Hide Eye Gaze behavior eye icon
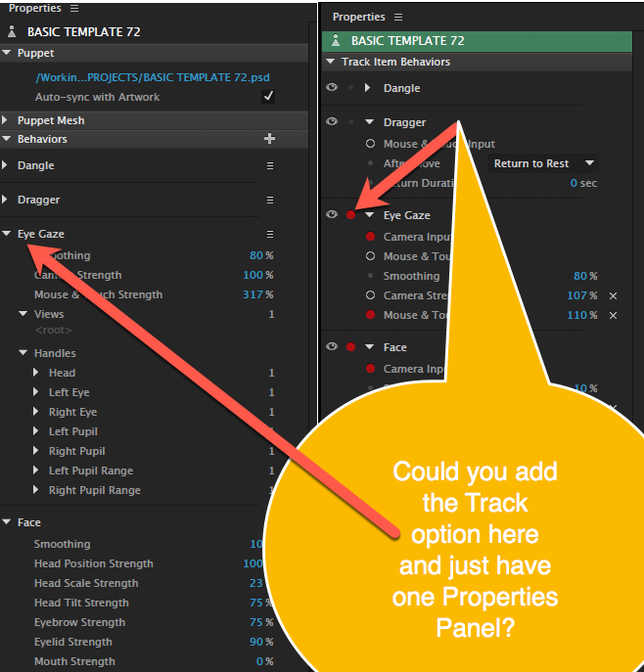 click(x=332, y=214)
